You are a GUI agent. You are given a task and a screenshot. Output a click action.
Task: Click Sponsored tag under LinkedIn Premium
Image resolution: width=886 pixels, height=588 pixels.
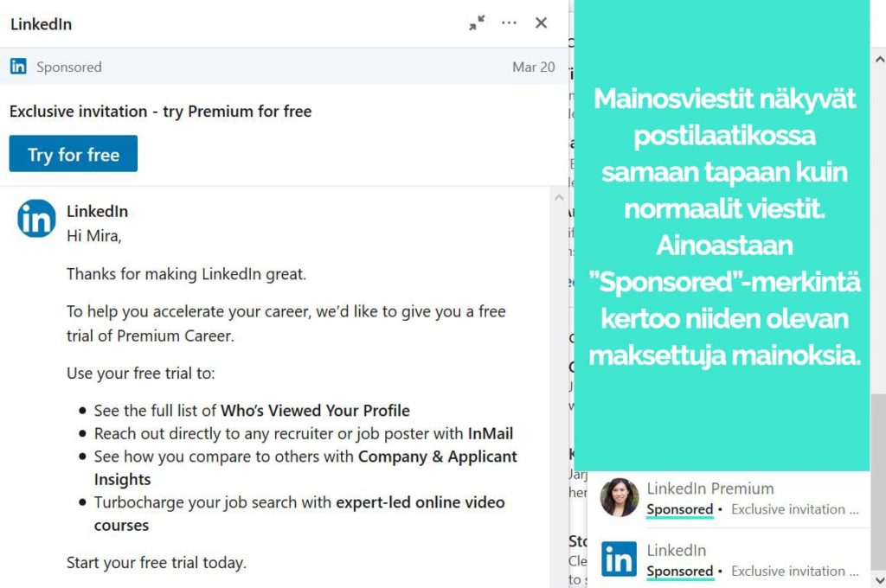click(x=680, y=509)
